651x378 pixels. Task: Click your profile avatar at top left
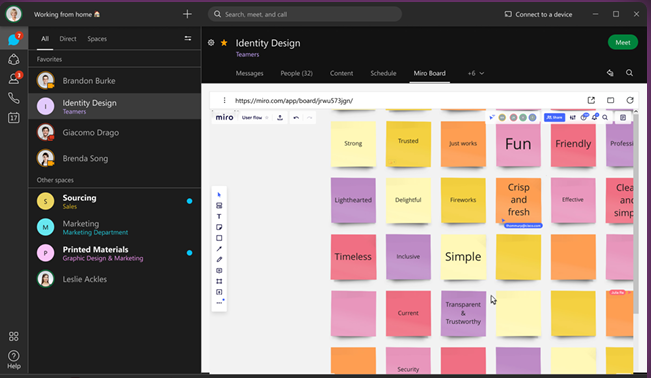coord(14,14)
